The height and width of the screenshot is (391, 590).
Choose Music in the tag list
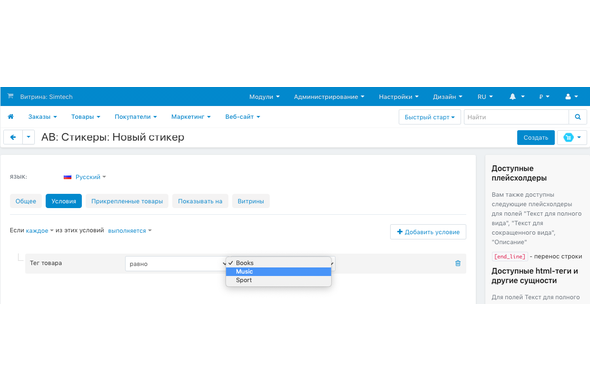click(x=278, y=271)
